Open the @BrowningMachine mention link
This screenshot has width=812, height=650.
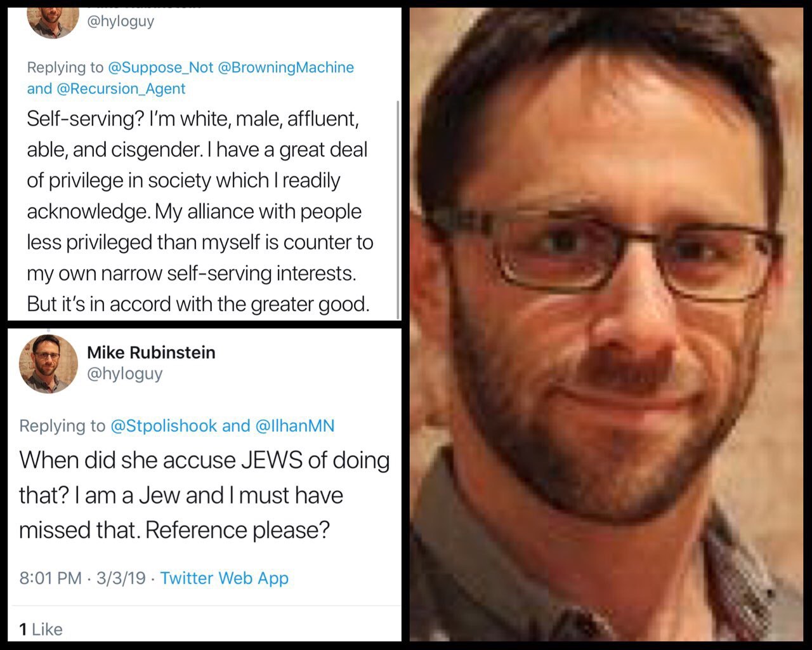(286, 67)
